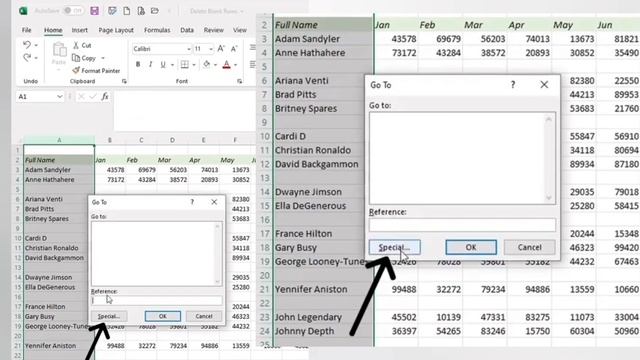Screen dimensions: 640x360
Task: Select column B header in small worksheet
Action: (x=110, y=140)
